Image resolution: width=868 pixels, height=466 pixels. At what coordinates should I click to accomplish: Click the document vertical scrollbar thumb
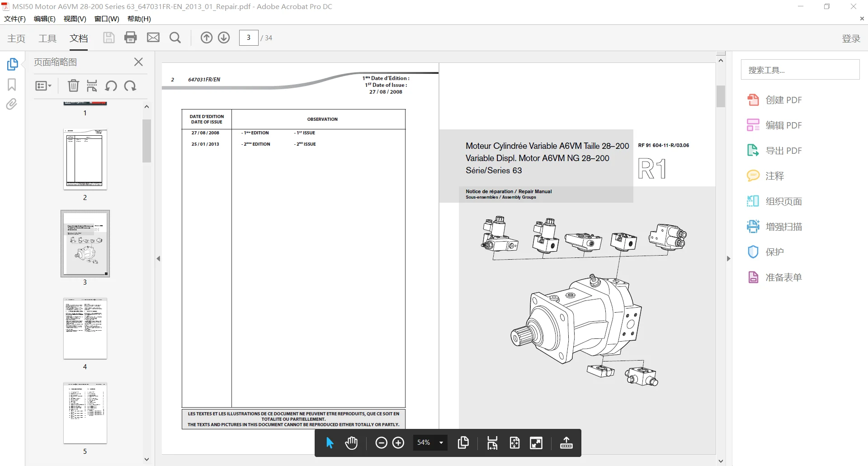(721, 96)
